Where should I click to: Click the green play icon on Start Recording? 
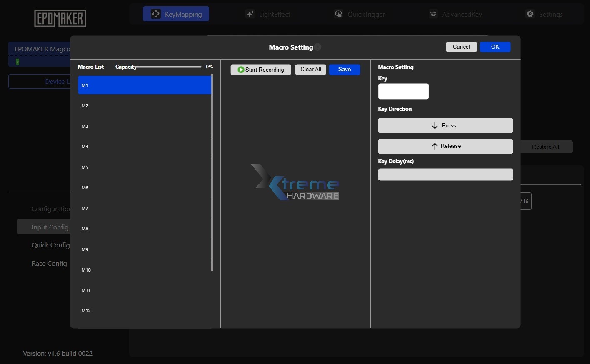coord(242,70)
